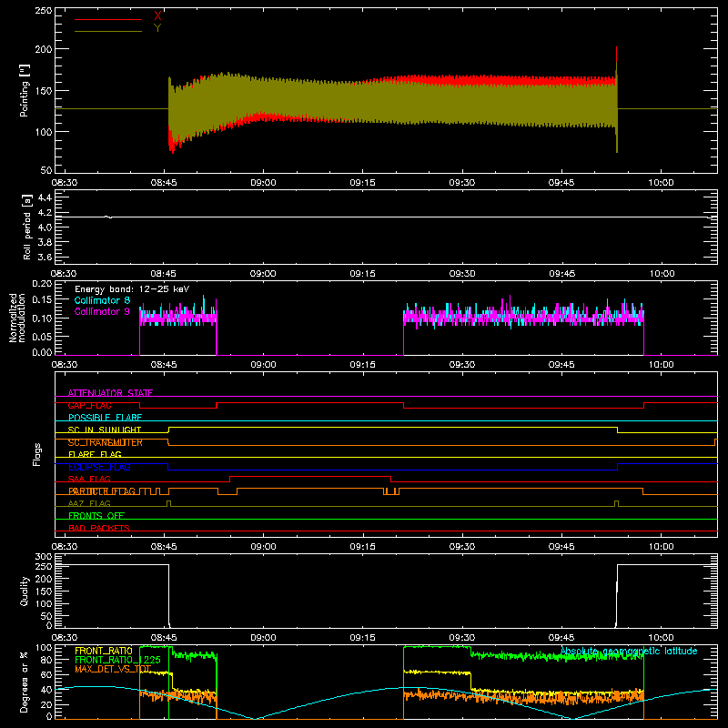
Task: Click the ATTENUATOR_STATE flag label
Action: (110, 393)
